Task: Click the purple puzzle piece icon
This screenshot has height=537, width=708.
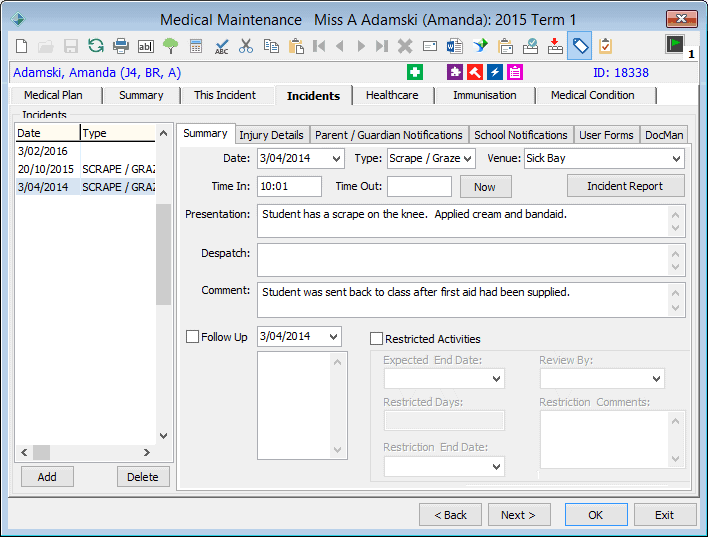Action: pos(455,72)
